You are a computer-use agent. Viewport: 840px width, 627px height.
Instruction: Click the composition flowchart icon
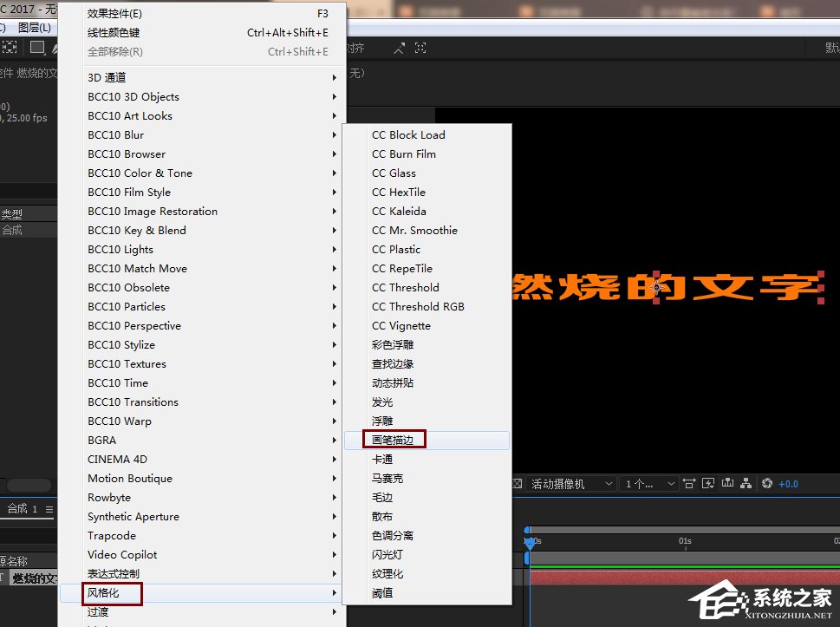(746, 484)
